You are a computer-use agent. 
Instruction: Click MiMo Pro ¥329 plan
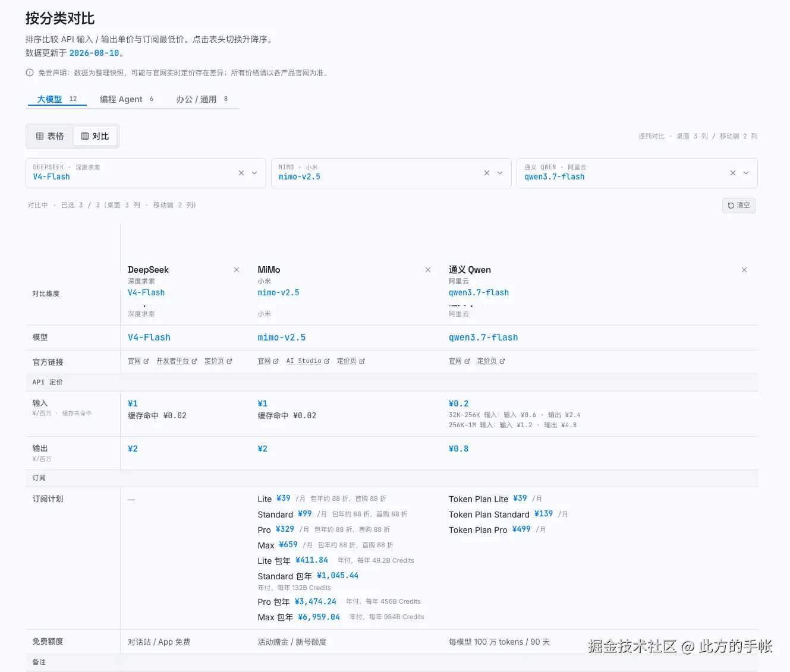(x=285, y=529)
